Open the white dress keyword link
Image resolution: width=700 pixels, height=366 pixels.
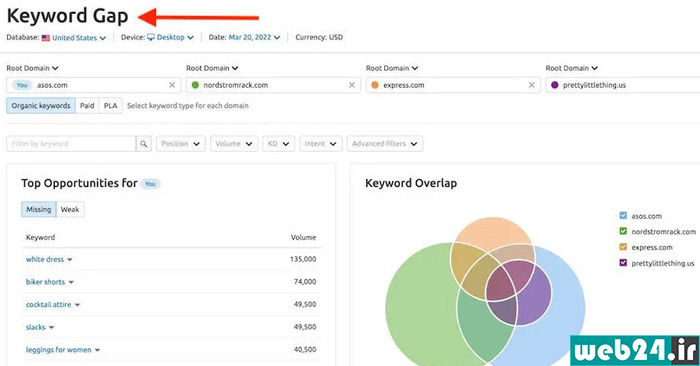tap(45, 259)
